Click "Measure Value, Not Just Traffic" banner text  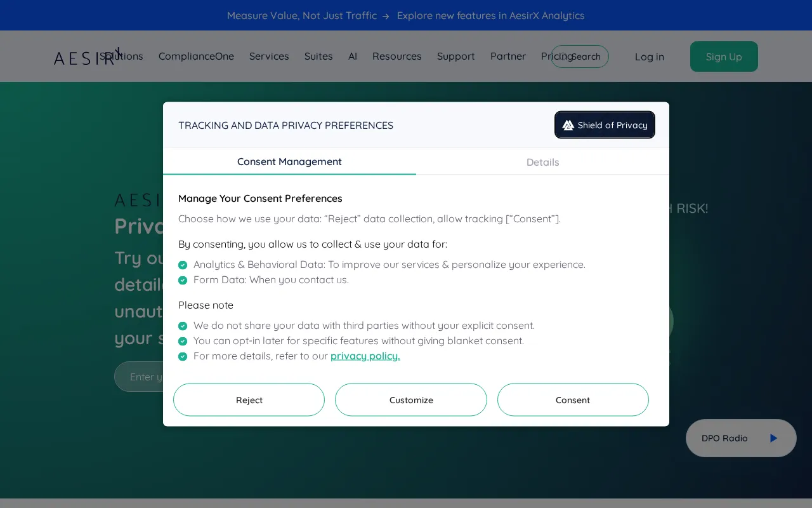(x=302, y=15)
